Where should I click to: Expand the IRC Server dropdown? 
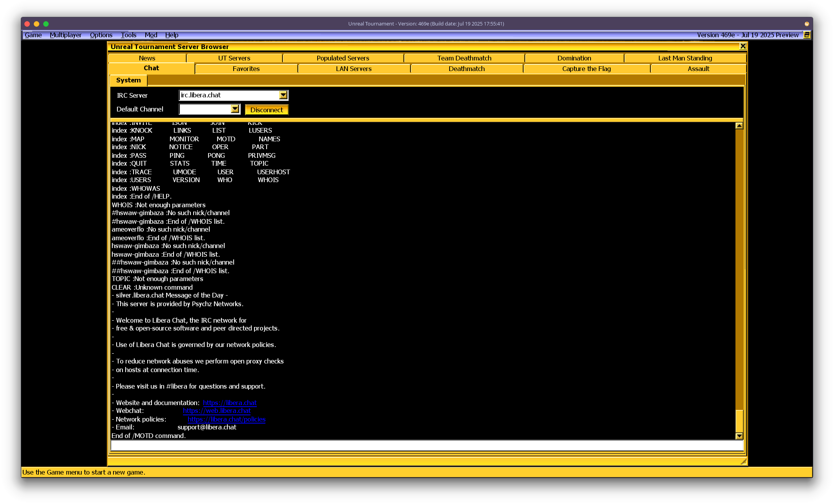(x=283, y=95)
